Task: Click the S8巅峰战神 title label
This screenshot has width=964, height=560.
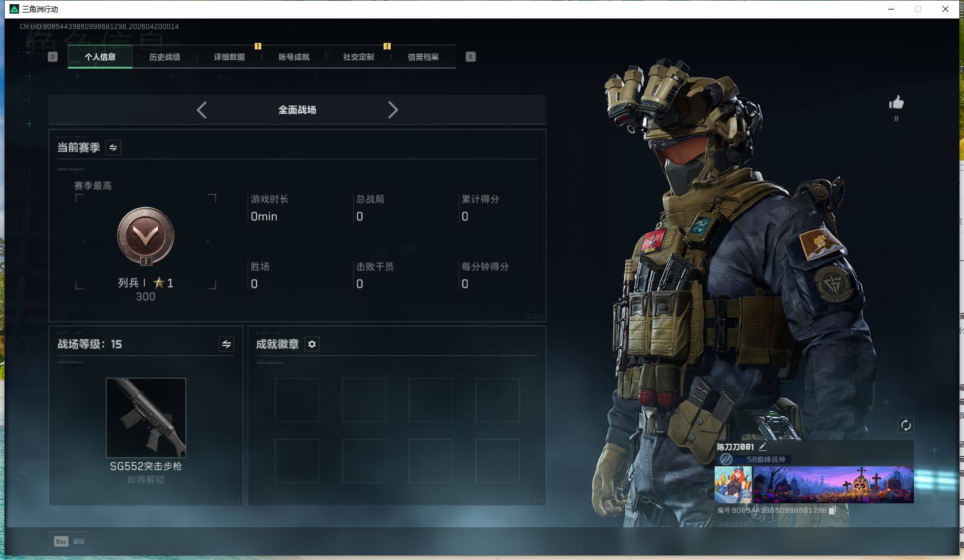Action: coord(766,459)
